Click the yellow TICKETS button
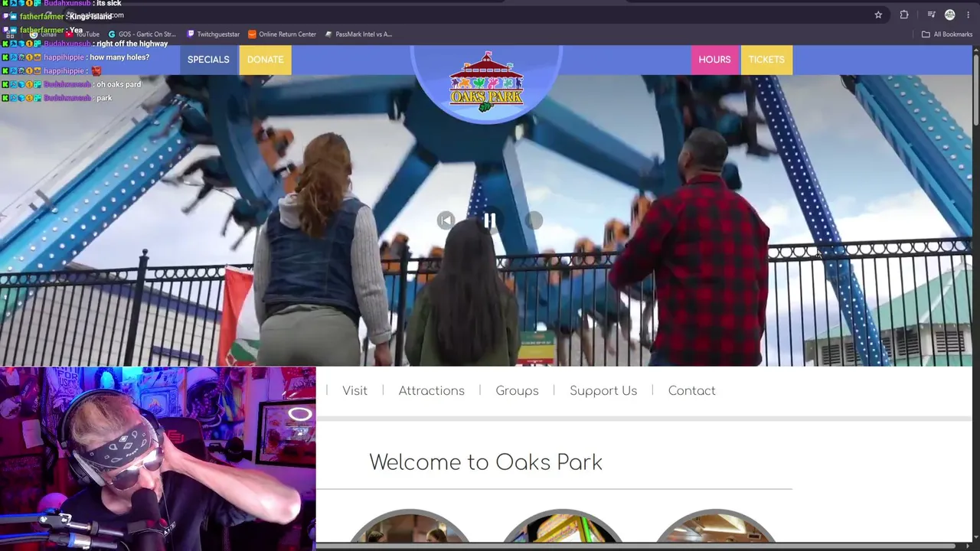Viewport: 980px width, 551px height. point(766,60)
